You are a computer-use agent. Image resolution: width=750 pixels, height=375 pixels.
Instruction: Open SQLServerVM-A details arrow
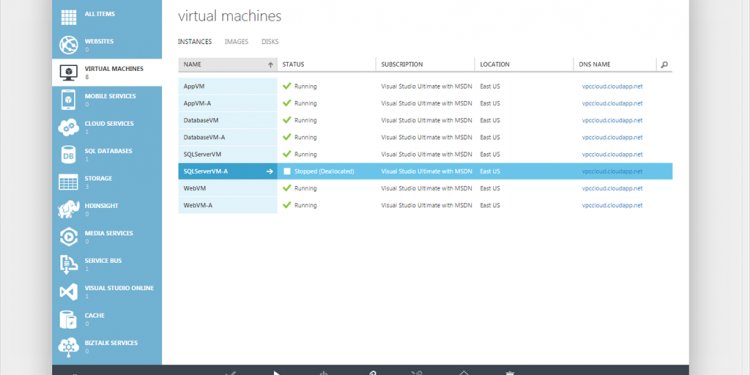(x=270, y=171)
